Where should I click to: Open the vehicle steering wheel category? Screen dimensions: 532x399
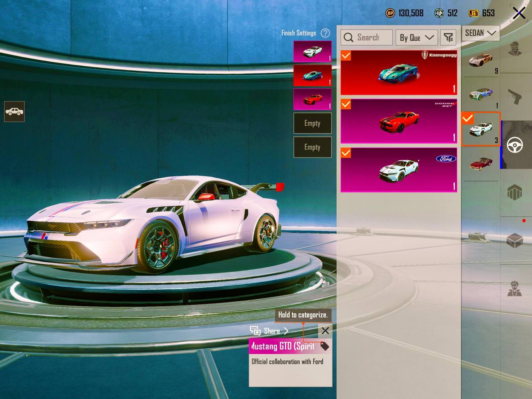[x=515, y=145]
